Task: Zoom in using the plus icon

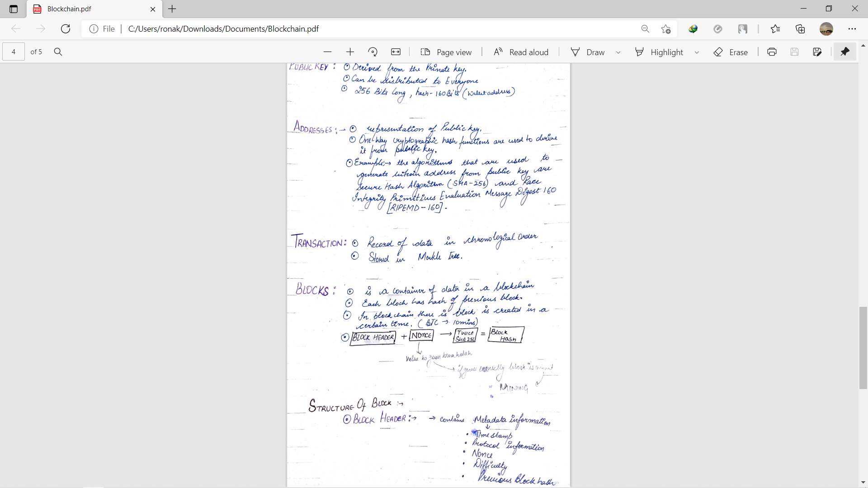Action: tap(350, 52)
